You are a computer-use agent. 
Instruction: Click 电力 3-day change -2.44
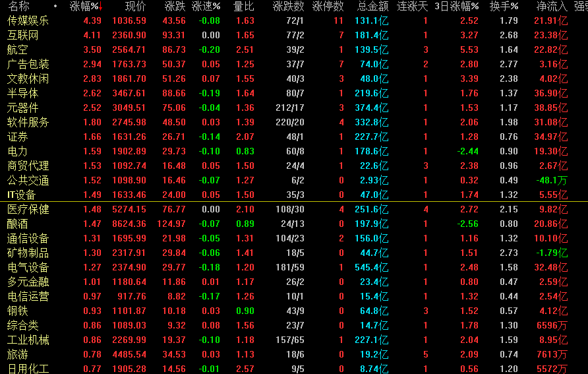tap(467, 151)
